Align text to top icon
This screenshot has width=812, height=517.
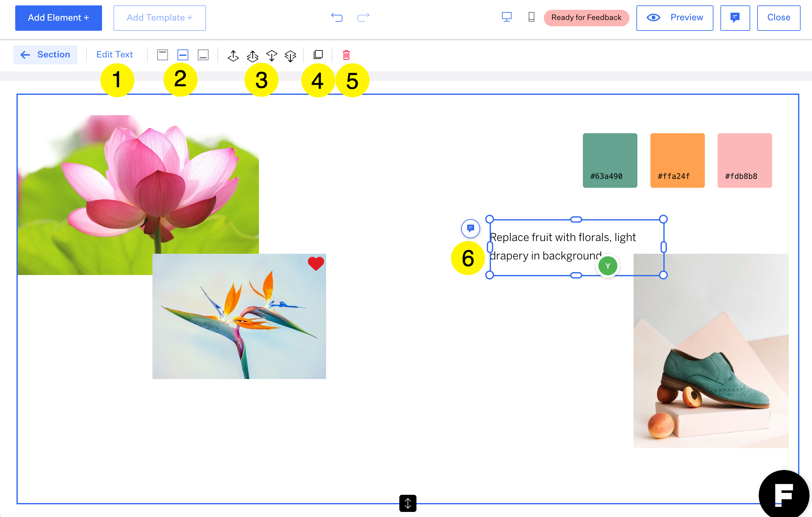coord(163,55)
